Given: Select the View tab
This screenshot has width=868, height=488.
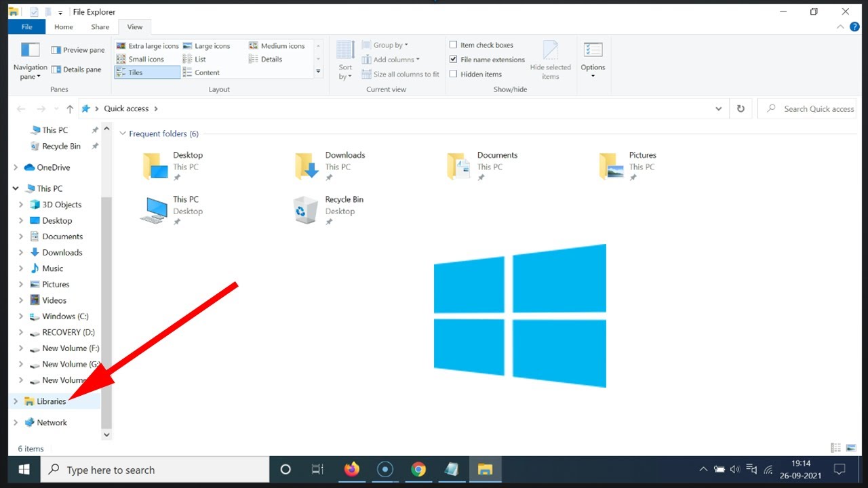Looking at the screenshot, I should [x=135, y=27].
